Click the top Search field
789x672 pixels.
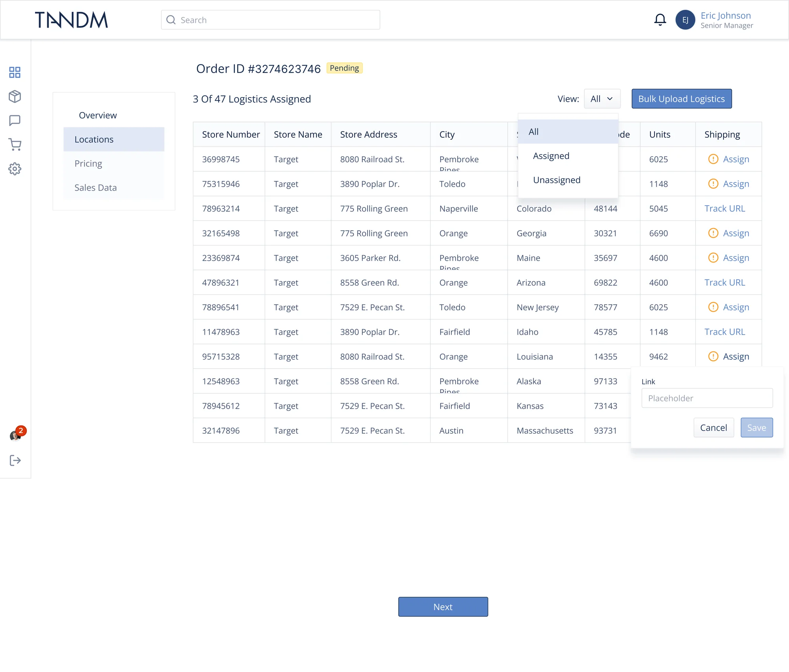271,20
